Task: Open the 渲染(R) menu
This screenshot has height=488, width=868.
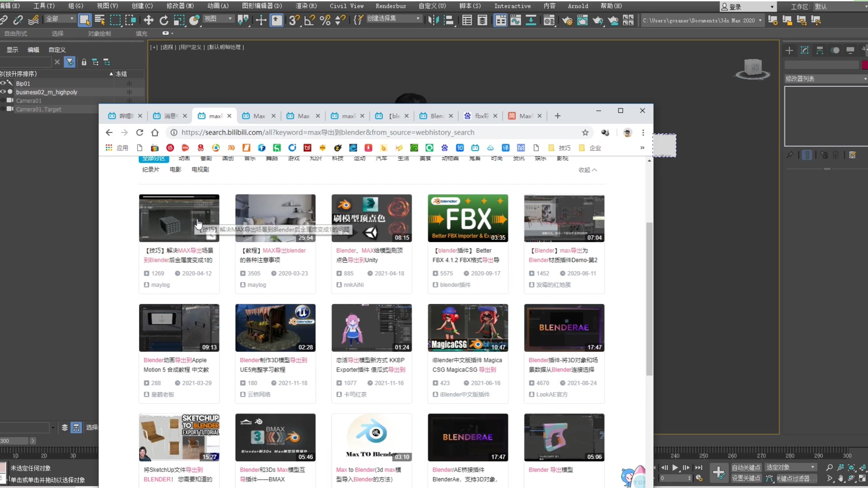Action: pos(306,6)
